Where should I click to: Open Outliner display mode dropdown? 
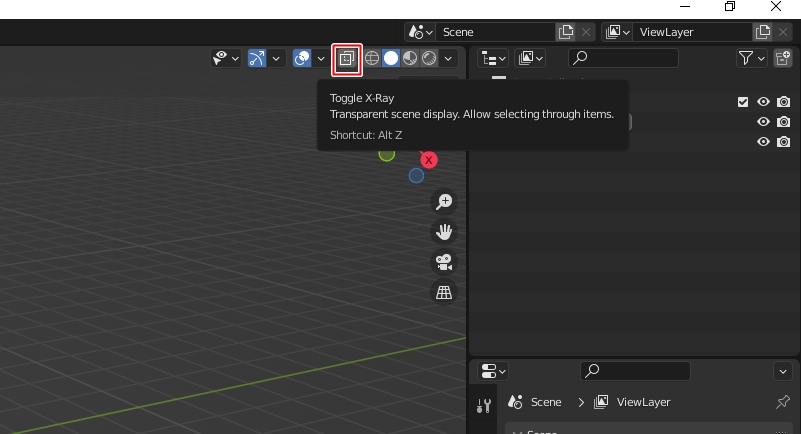tap(531, 58)
